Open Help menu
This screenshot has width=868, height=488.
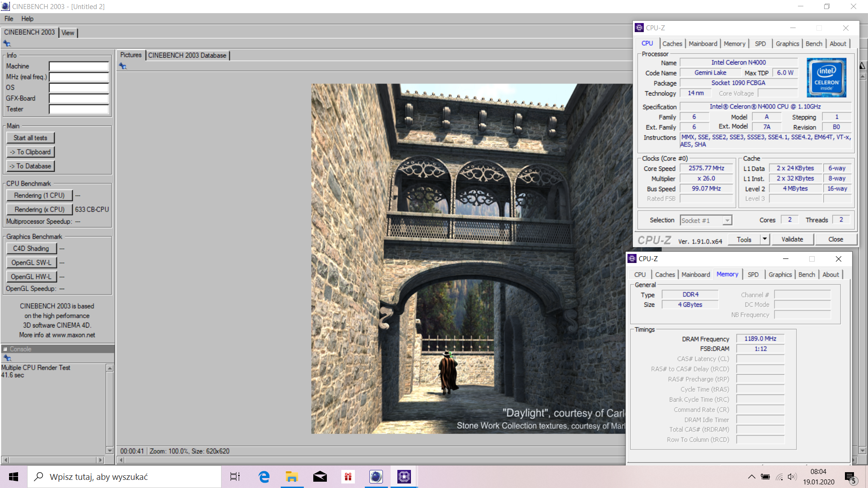pos(27,19)
